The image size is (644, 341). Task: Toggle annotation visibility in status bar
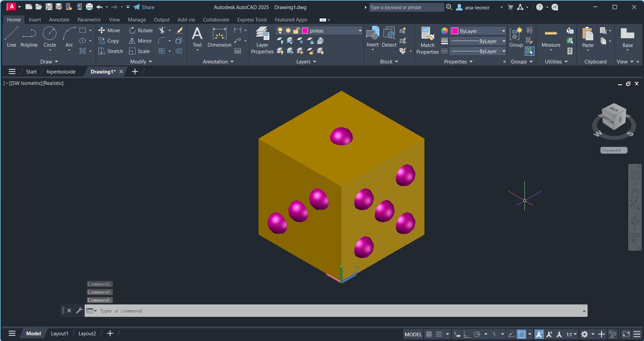tap(539, 334)
